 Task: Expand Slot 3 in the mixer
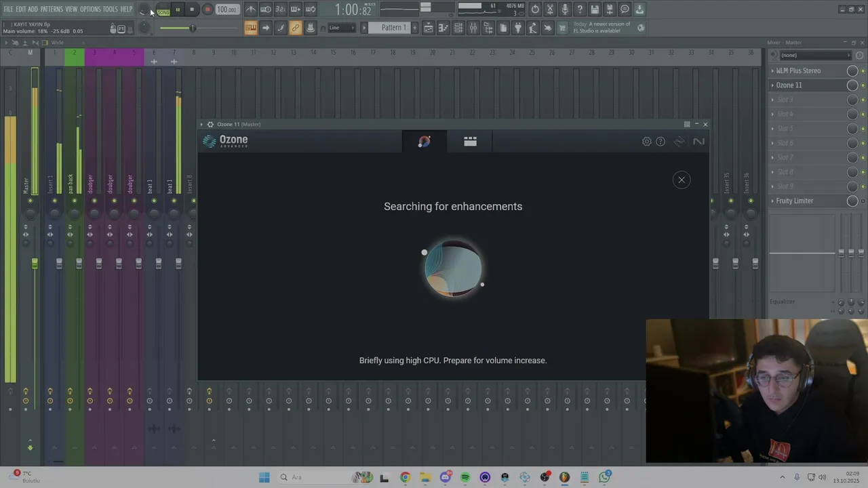pos(772,100)
